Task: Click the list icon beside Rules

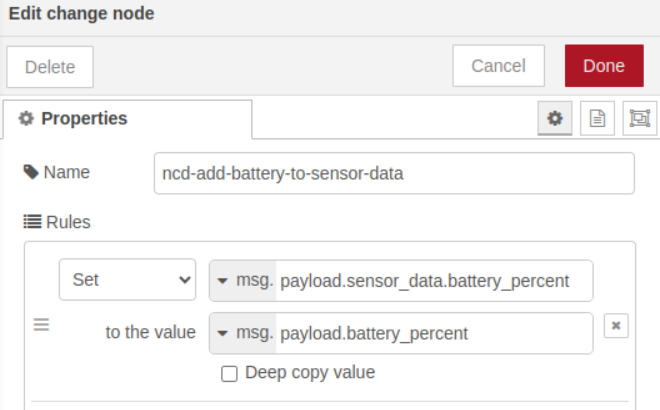Action: coord(31,222)
